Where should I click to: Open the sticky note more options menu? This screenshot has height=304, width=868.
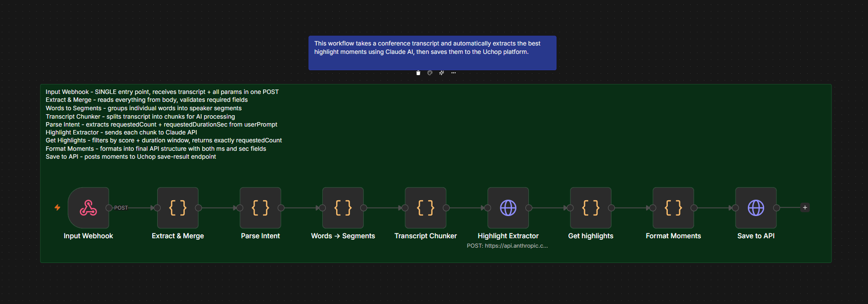click(453, 73)
